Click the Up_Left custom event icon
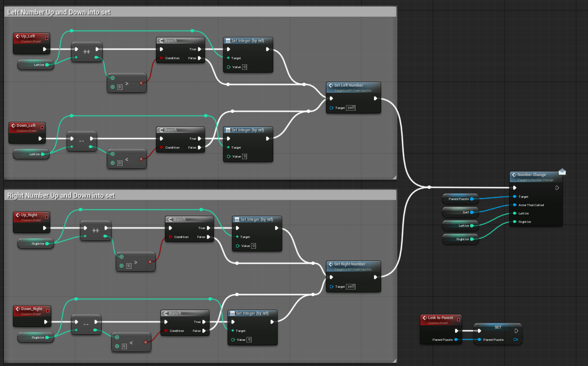The image size is (588, 366). coord(18,36)
